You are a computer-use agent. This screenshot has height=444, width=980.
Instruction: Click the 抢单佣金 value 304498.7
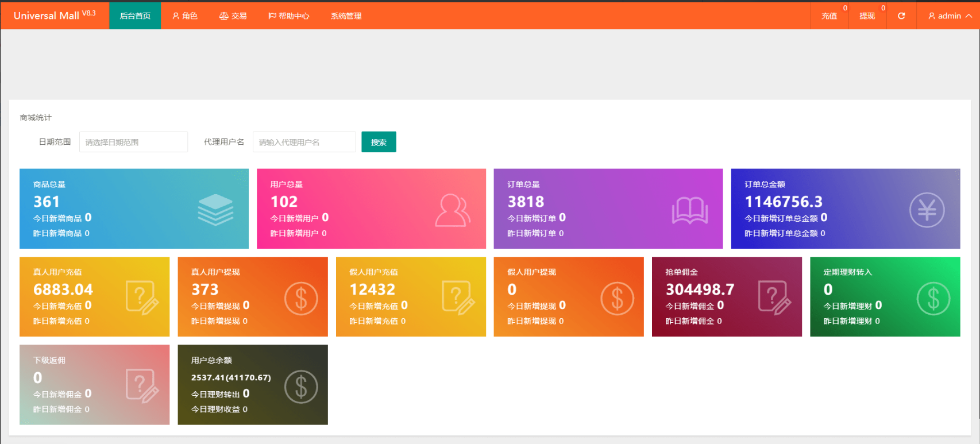click(700, 289)
